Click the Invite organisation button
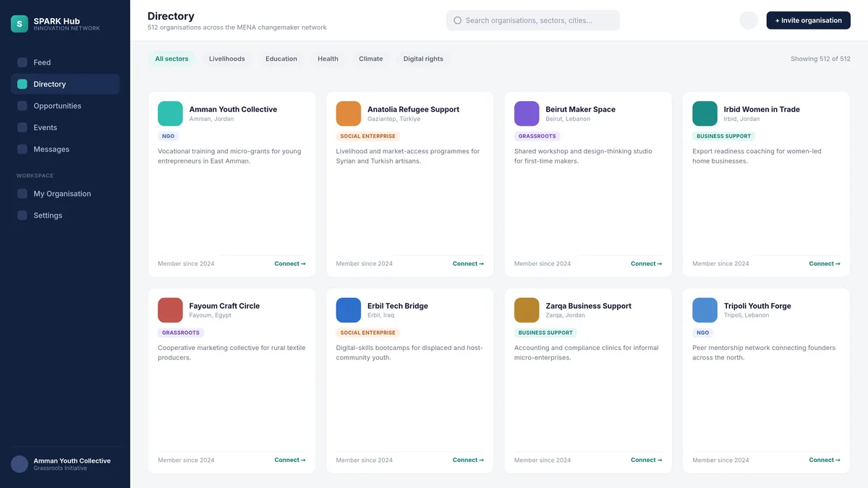 809,20
